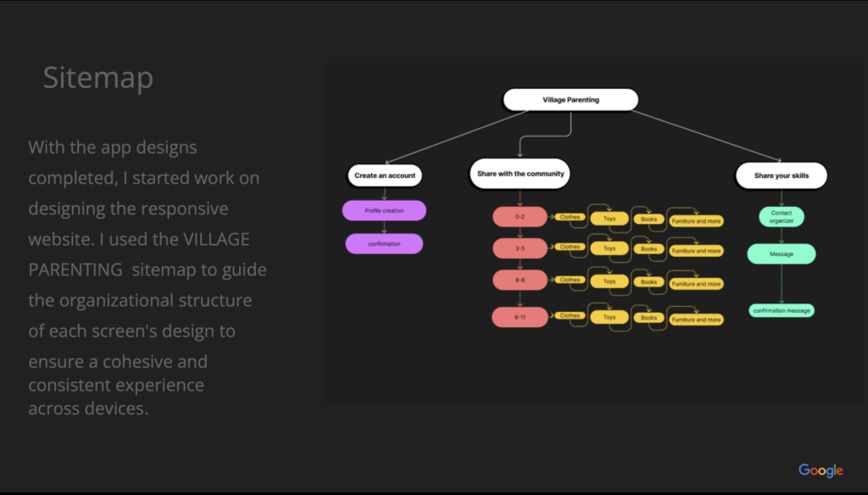This screenshot has width=868, height=495.
Task: Click the green confirmation message node
Action: click(782, 310)
